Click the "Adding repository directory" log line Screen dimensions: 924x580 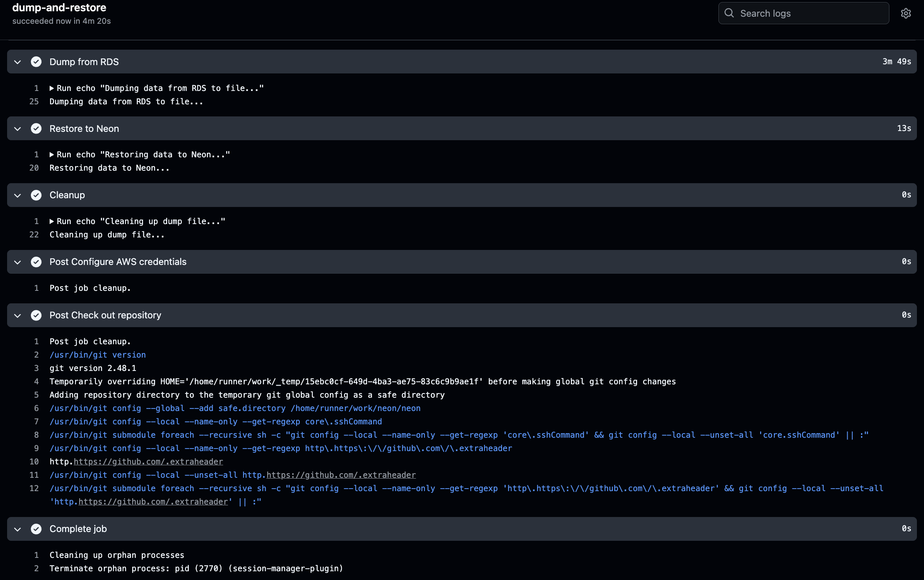pos(247,395)
